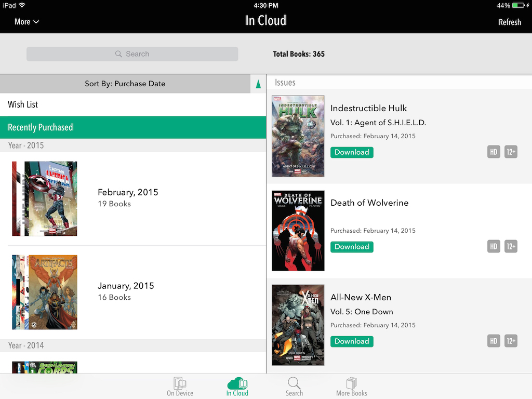Viewport: 532px width, 399px height.
Task: Open the Sort By: Purchase Date selector
Action: (125, 84)
